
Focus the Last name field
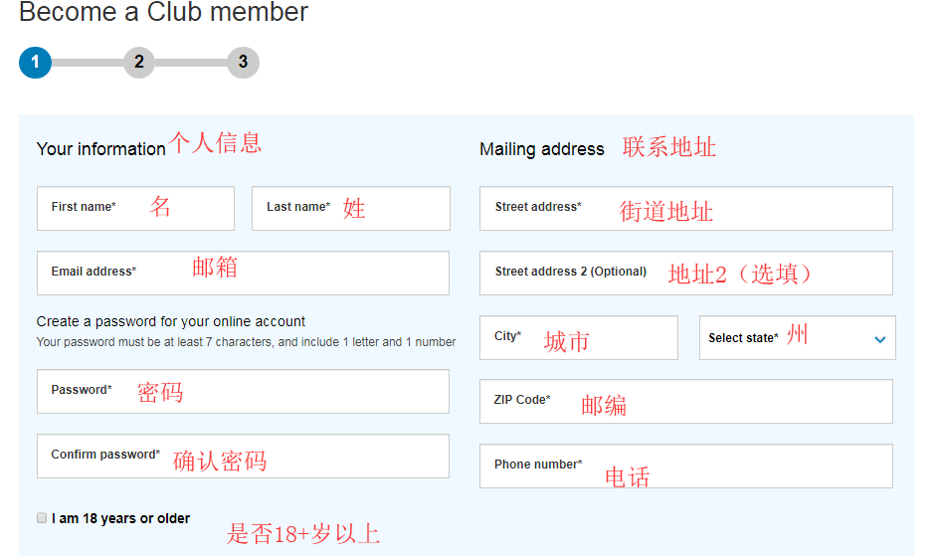[x=350, y=208]
